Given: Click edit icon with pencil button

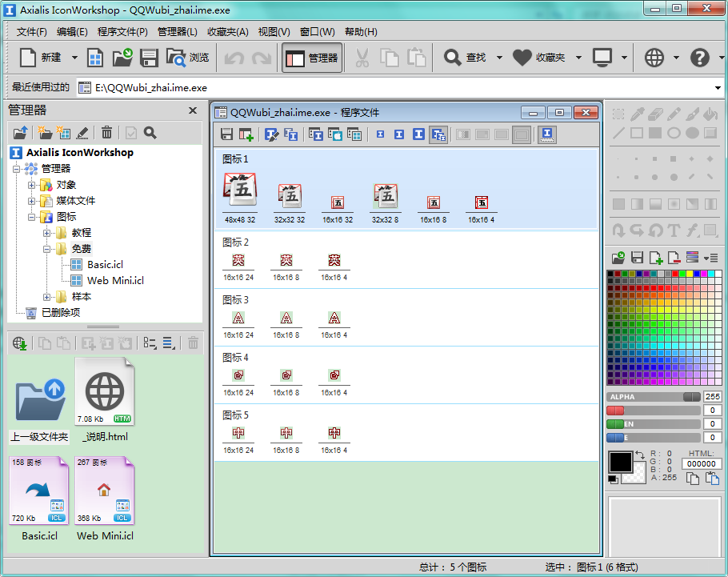Looking at the screenshot, I should pyautogui.click(x=271, y=134).
